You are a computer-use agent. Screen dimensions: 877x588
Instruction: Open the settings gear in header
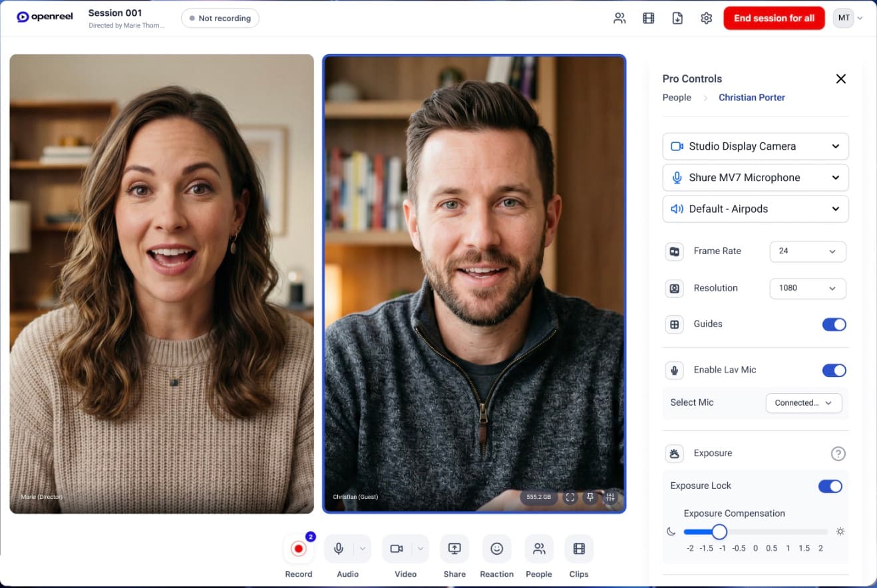[x=707, y=18]
